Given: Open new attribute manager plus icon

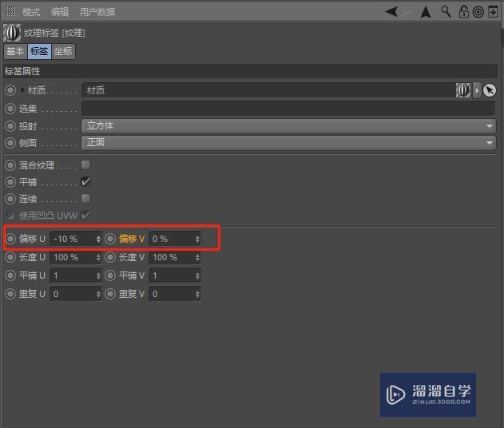Looking at the screenshot, I should [493, 12].
